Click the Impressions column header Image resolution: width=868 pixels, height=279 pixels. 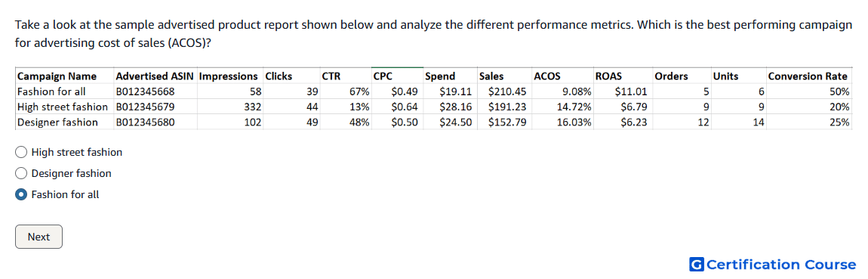229,76
